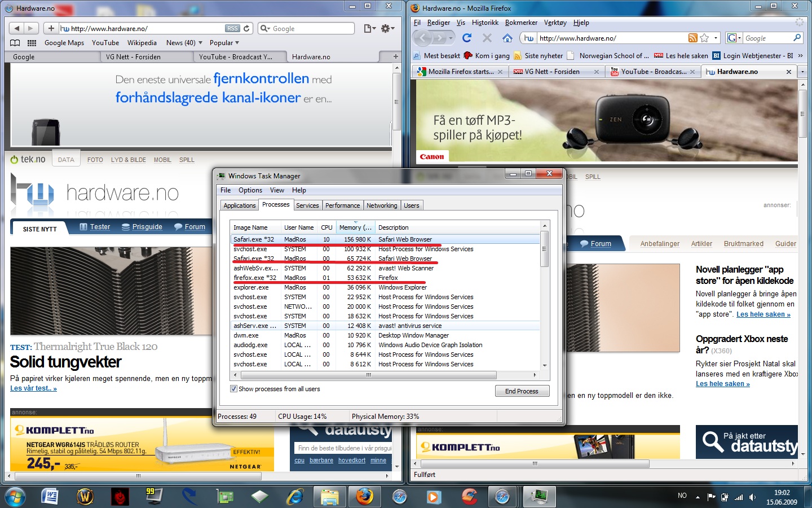List all tabs in the Firefox dropdown
The width and height of the screenshot is (812, 508).
(x=802, y=72)
